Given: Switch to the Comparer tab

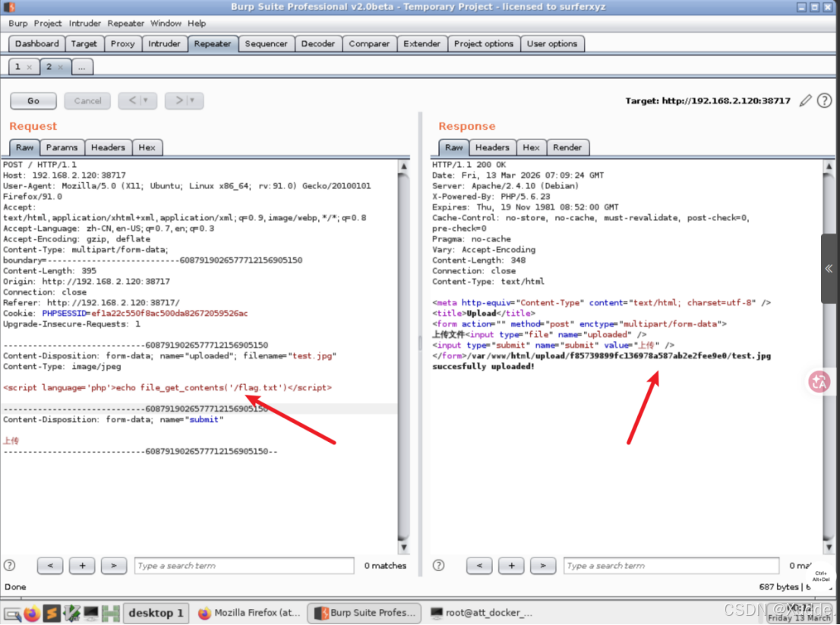Looking at the screenshot, I should click(369, 44).
